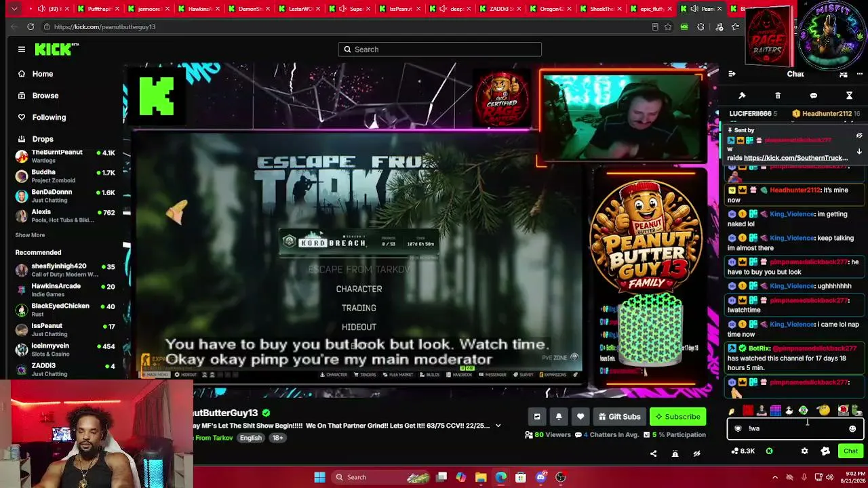The image size is (868, 488).
Task: Click the Gift Subs button
Action: click(x=619, y=417)
